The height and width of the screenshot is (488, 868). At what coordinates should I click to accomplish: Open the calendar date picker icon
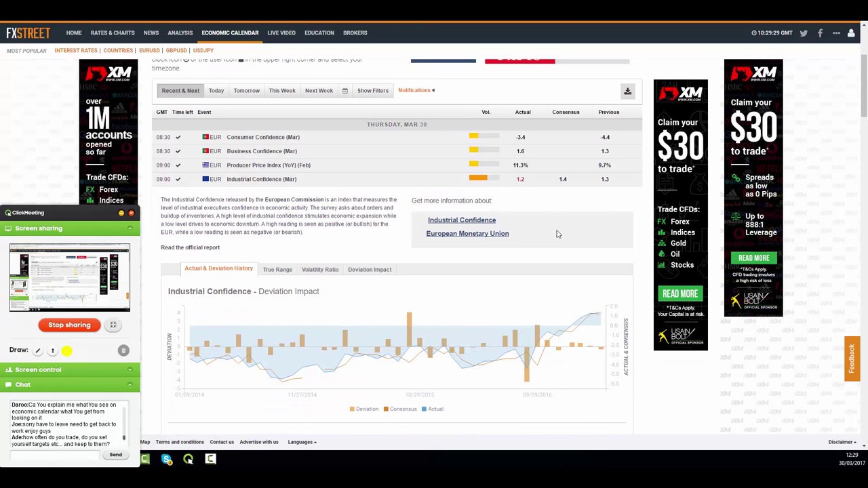point(344,90)
